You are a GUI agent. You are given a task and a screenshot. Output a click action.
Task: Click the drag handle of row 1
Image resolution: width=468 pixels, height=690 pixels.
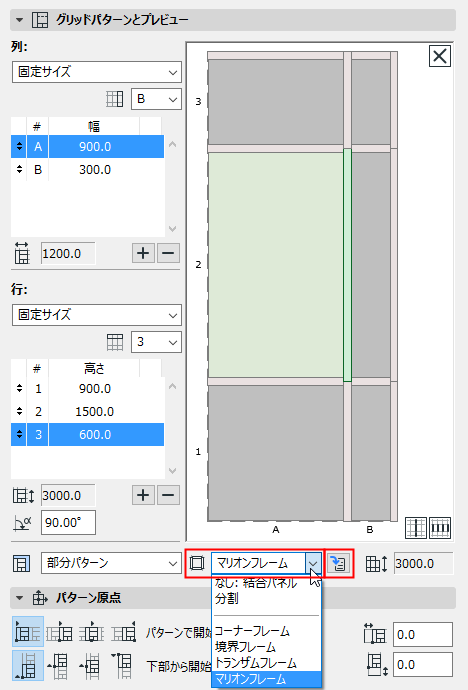pos(19,389)
